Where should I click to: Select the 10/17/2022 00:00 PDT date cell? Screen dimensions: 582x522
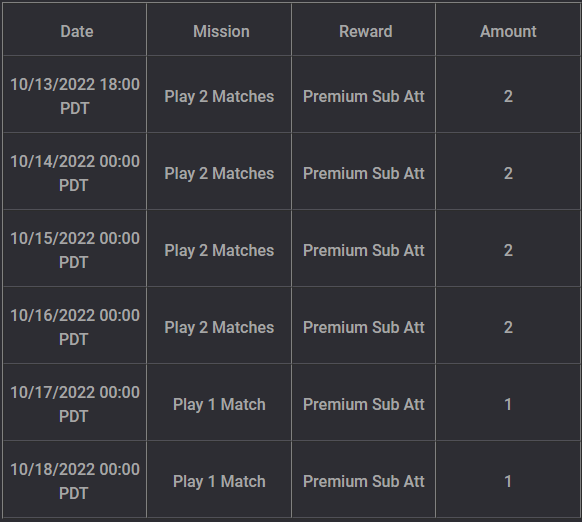click(75, 404)
